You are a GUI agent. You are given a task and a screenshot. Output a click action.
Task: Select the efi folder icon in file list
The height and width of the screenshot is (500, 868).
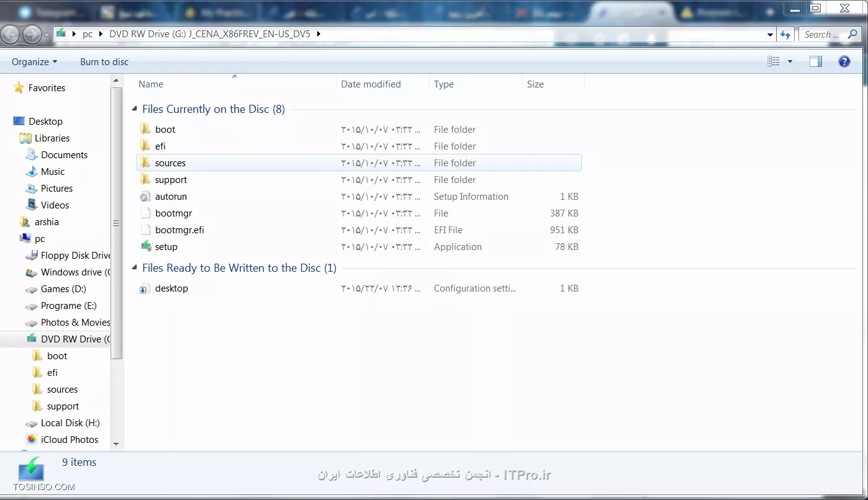(x=145, y=146)
